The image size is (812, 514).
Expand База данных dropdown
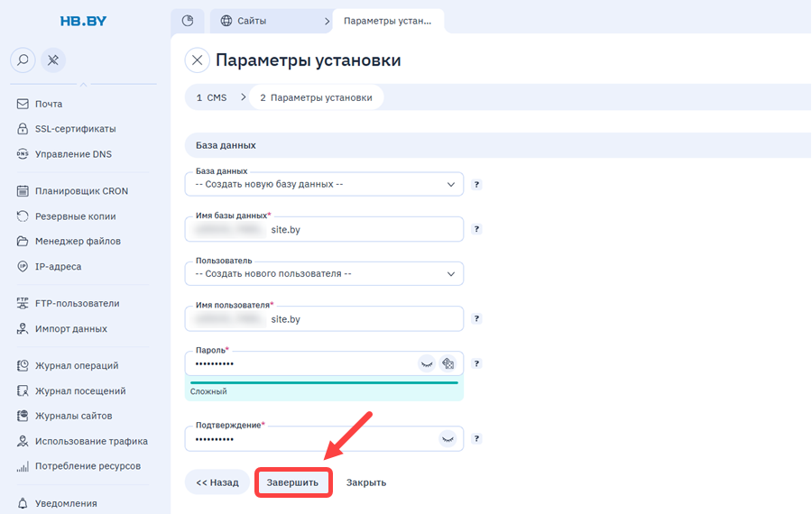click(x=324, y=184)
